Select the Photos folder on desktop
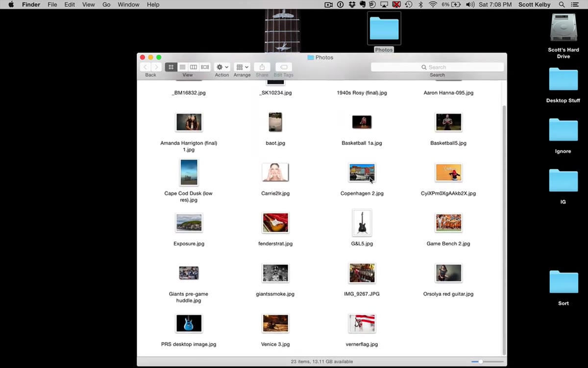The image size is (588, 368). click(x=384, y=28)
